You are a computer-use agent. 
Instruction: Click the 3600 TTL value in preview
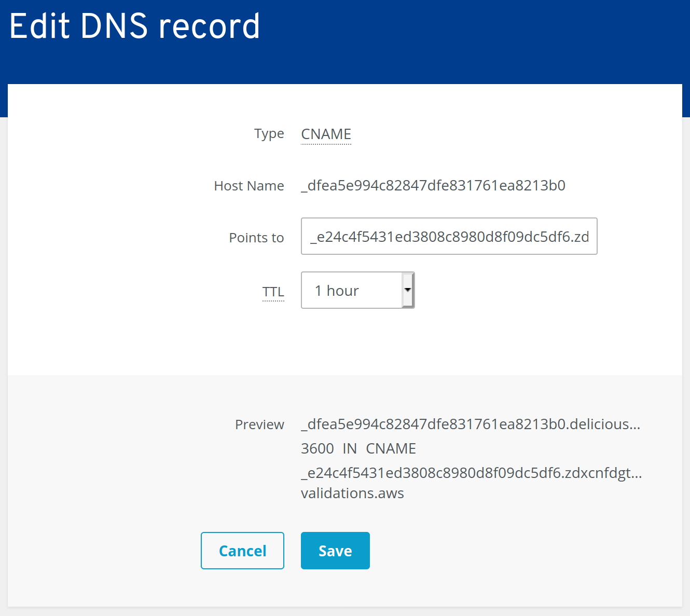coord(318,448)
